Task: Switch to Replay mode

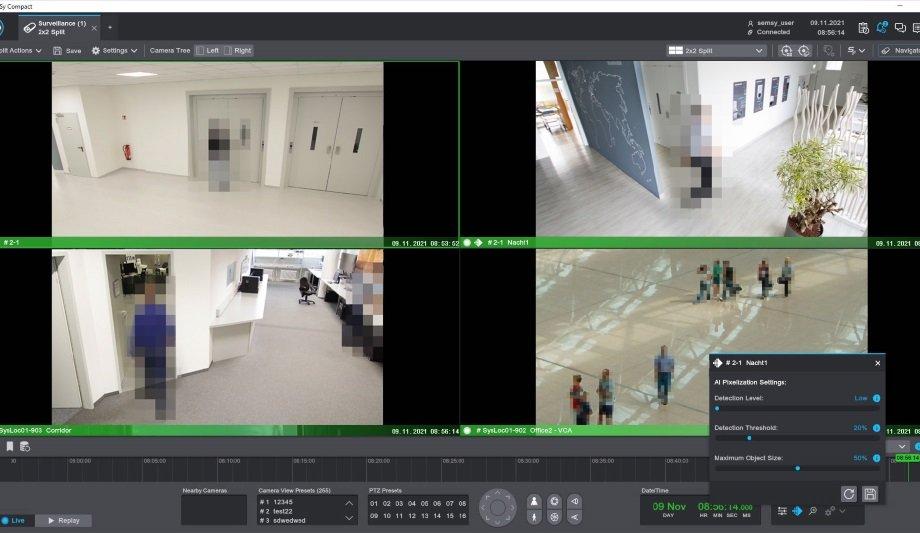Action: 63,520
